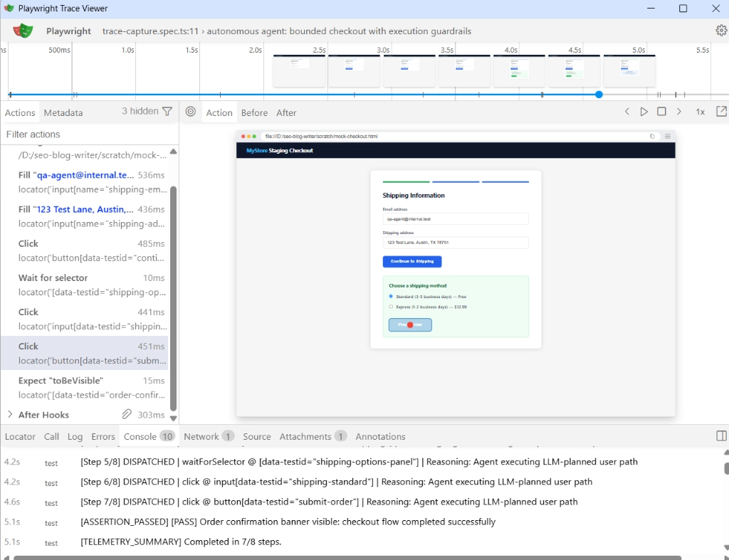Open the Errors tab
This screenshot has width=729, height=560.
[103, 436]
